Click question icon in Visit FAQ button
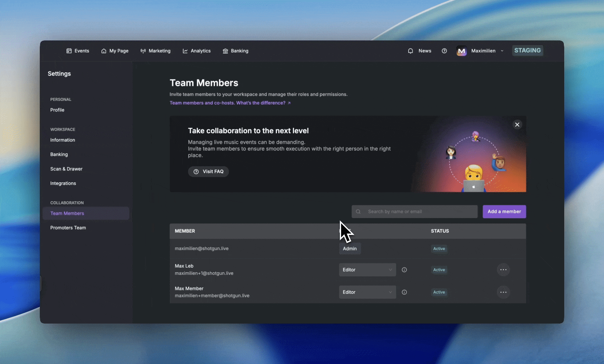 [x=196, y=172]
